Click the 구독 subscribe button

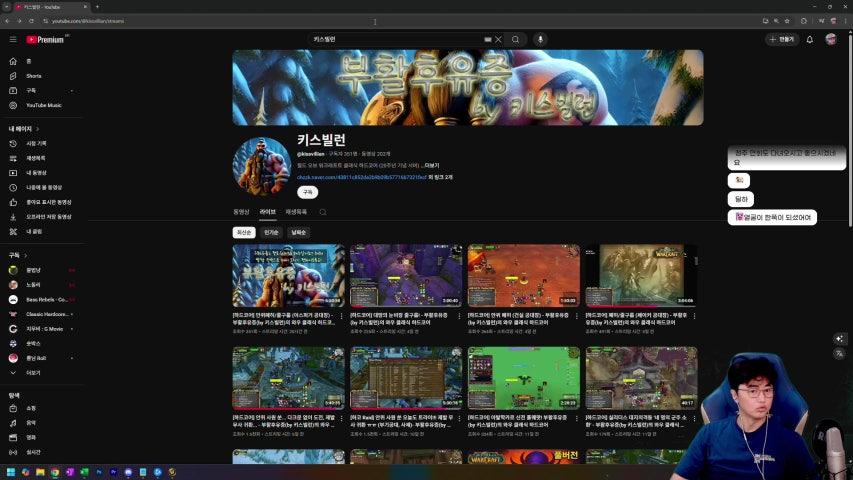[x=308, y=192]
